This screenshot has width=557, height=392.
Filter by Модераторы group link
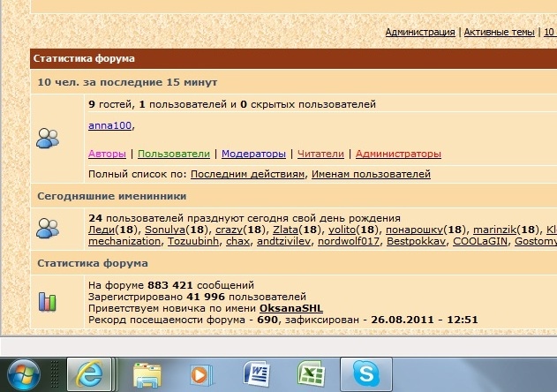[253, 154]
